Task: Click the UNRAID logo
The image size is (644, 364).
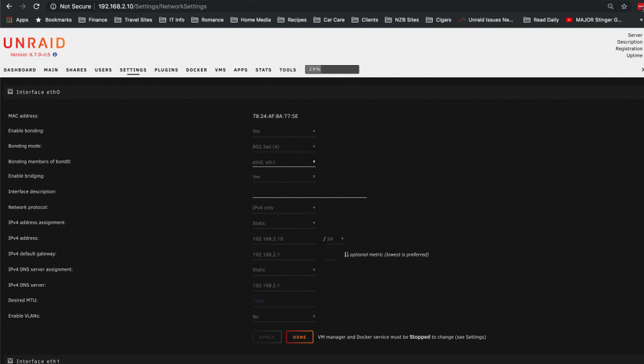Action: pos(34,43)
